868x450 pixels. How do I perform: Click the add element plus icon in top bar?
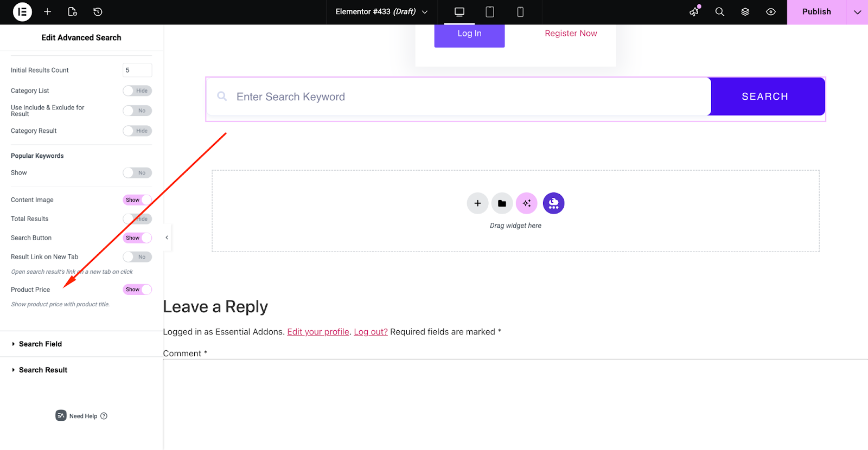[48, 12]
